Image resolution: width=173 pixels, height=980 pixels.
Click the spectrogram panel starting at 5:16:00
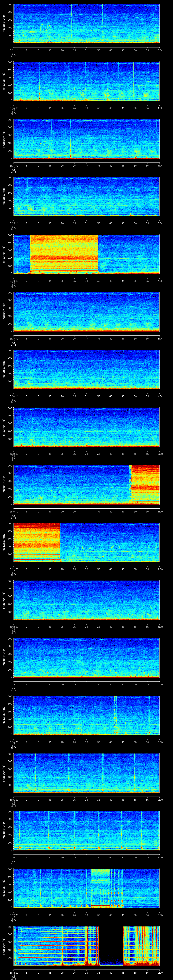pyautogui.click(x=87, y=830)
